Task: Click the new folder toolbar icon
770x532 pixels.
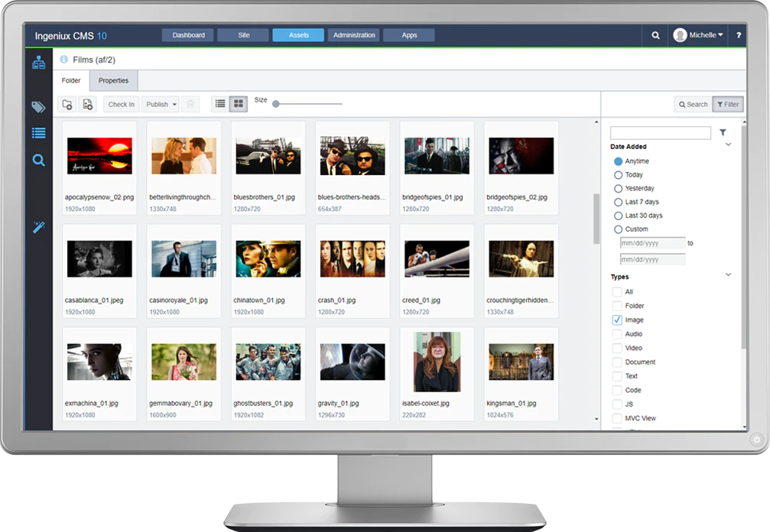Action: point(67,104)
